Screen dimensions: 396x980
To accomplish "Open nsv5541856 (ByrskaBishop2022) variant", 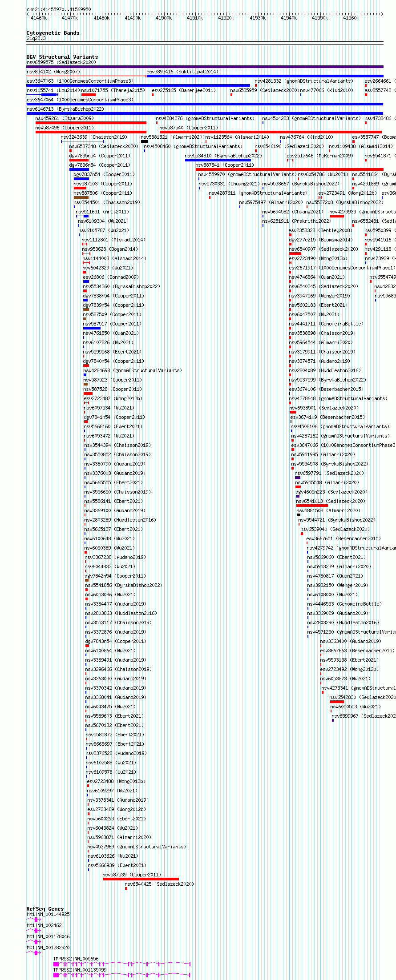I will (124, 585).
